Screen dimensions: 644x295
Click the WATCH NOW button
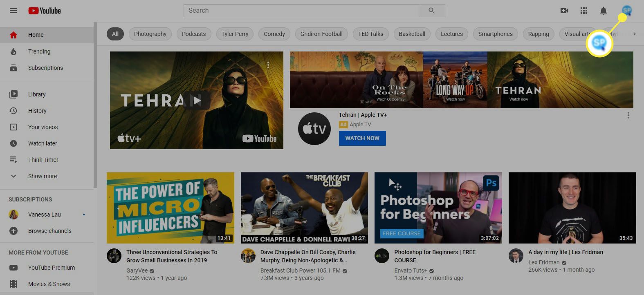[362, 138]
